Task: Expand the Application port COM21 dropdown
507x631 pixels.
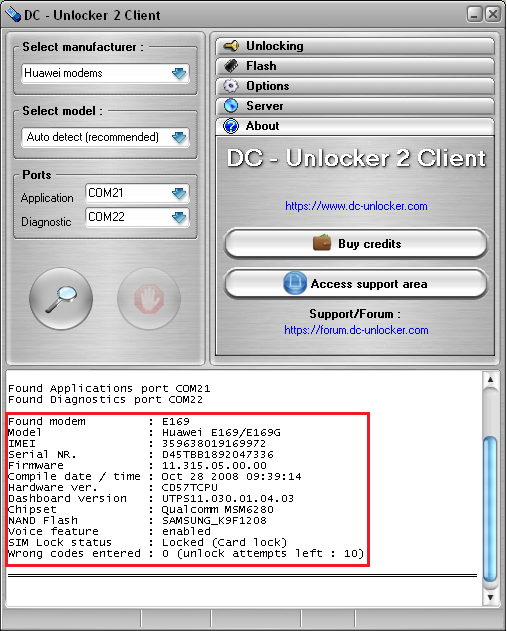Action: coord(179,194)
